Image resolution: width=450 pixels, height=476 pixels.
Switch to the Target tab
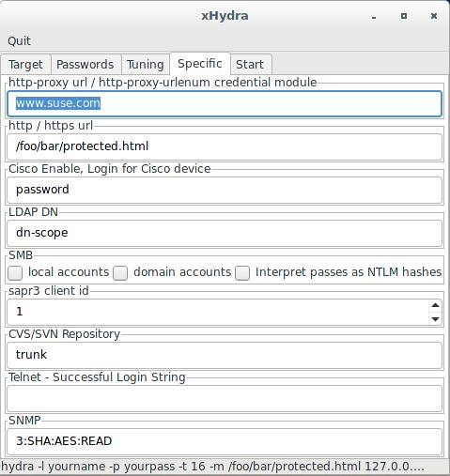point(25,65)
